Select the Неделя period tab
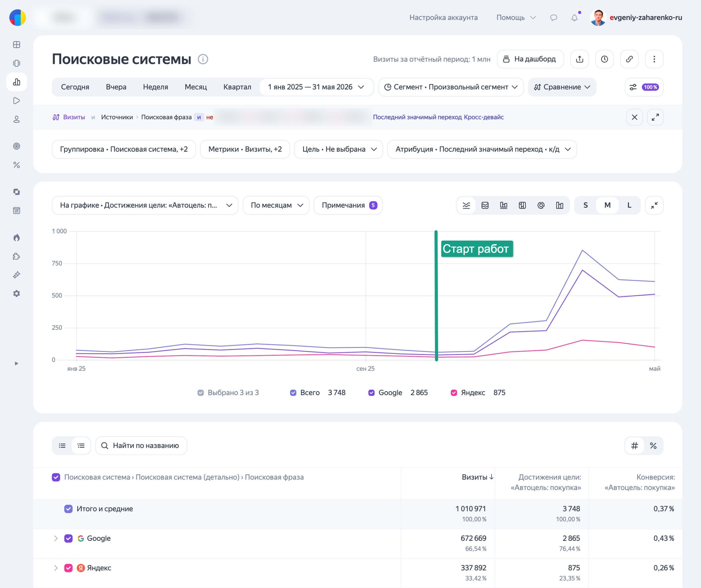The height and width of the screenshot is (588, 701). tap(156, 87)
